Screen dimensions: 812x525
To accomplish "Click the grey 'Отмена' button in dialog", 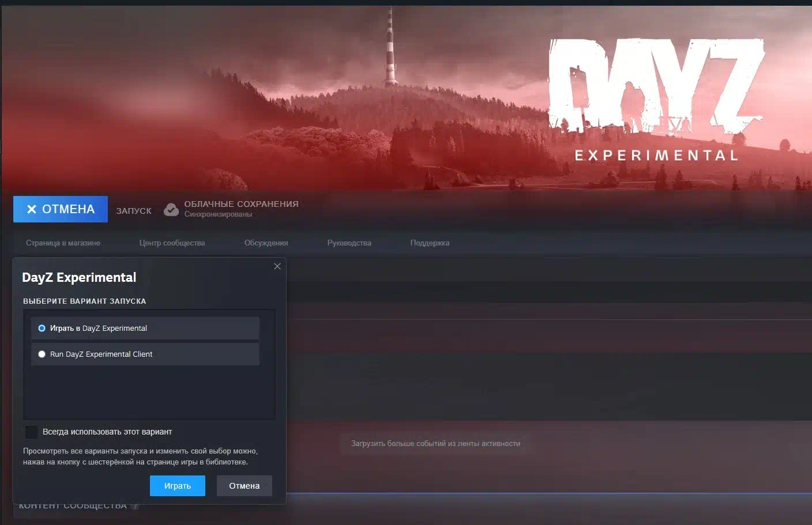I will (x=244, y=486).
